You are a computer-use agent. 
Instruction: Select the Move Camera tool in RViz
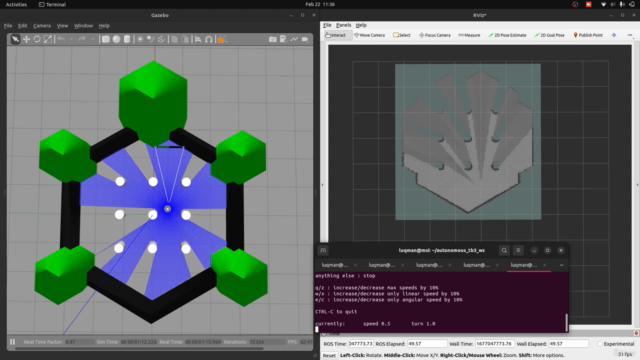(x=370, y=35)
